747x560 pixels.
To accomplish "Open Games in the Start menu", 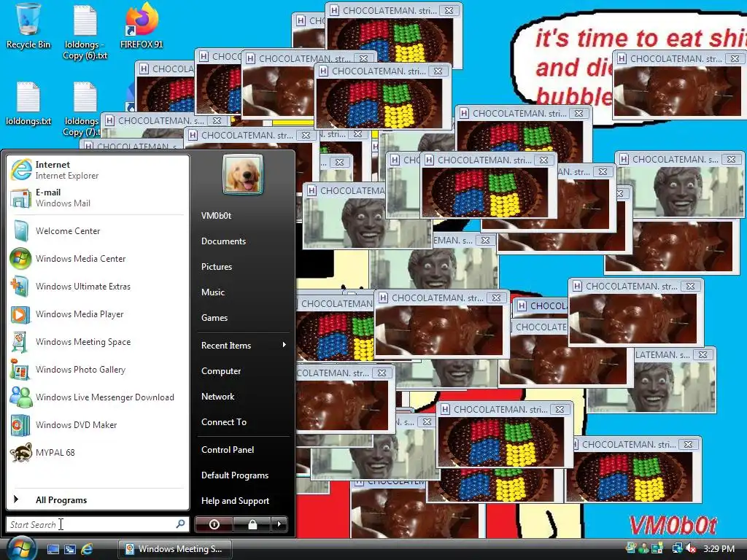I will pos(244,318).
